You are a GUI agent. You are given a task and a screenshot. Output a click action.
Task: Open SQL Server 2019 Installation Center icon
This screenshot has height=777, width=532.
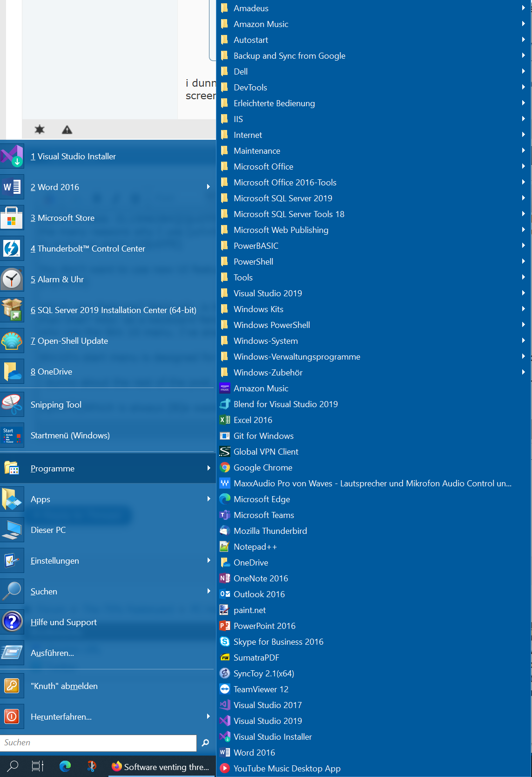[x=12, y=310]
